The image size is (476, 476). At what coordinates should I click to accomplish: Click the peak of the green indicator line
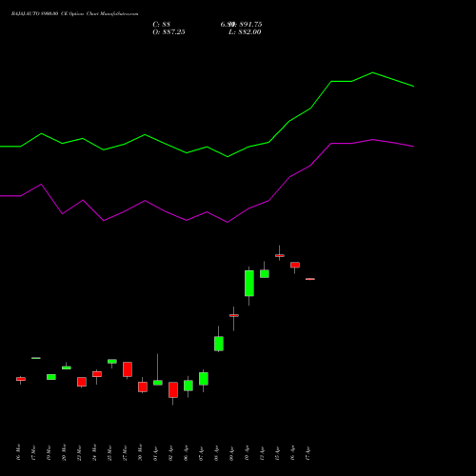tap(372, 72)
